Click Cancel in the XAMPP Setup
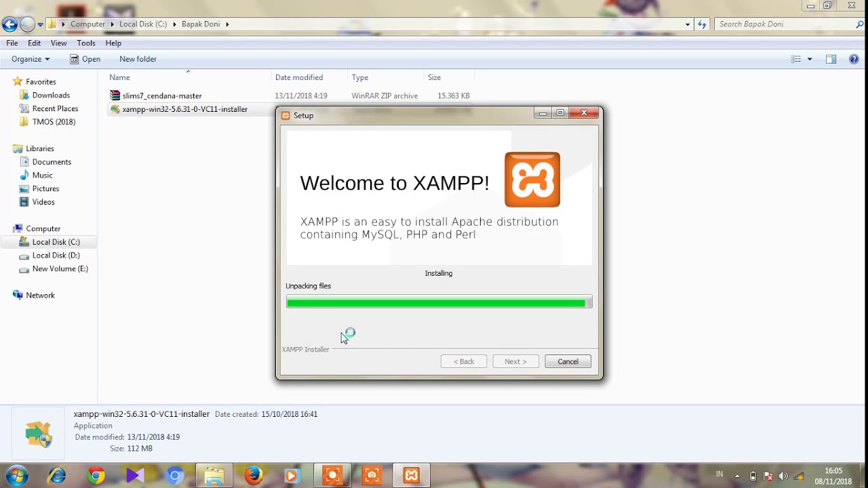The width and height of the screenshot is (868, 488). click(568, 361)
